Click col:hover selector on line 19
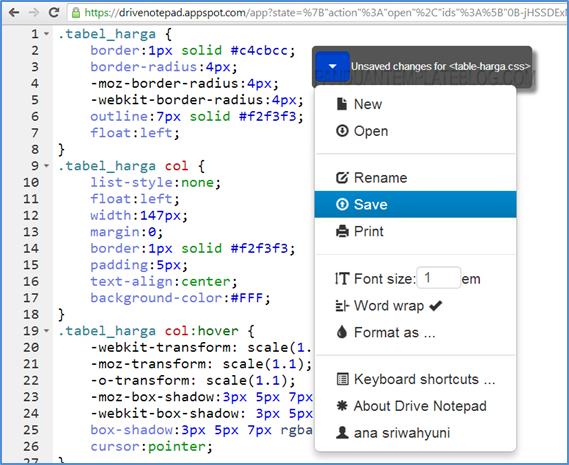Image resolution: width=569 pixels, height=465 pixels. 201,331
